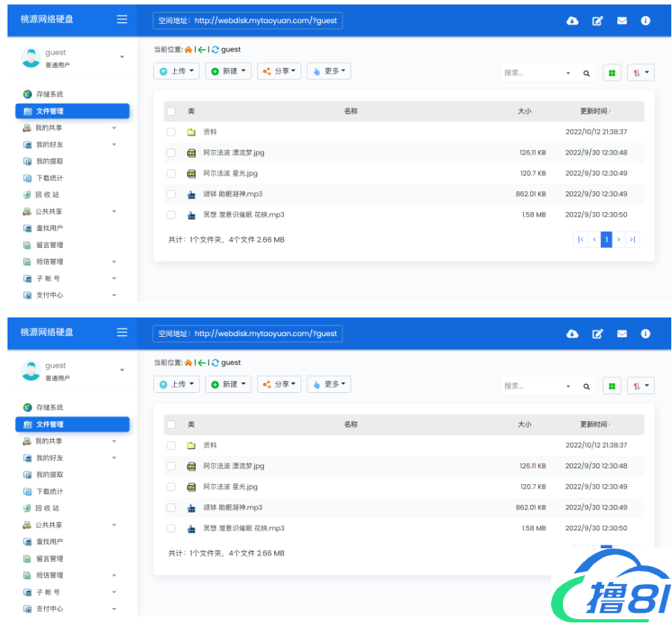
Task: Click green grid view icon in top screenshot
Action: coord(612,72)
